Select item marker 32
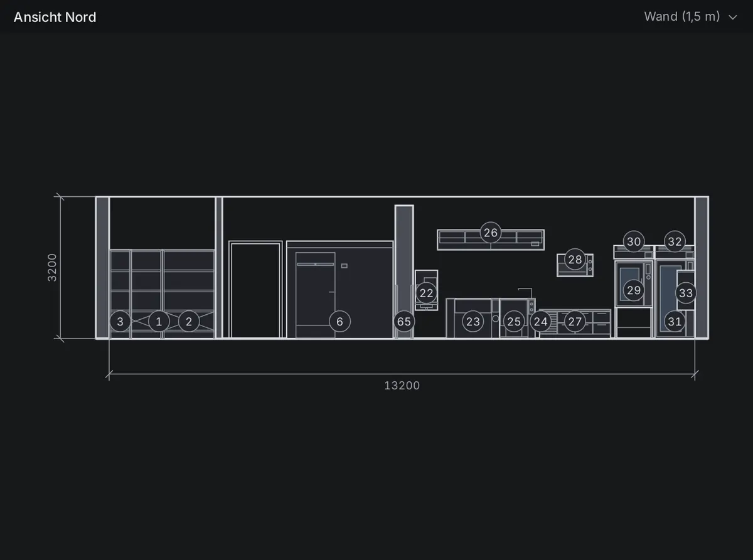The height and width of the screenshot is (560, 753). point(675,241)
